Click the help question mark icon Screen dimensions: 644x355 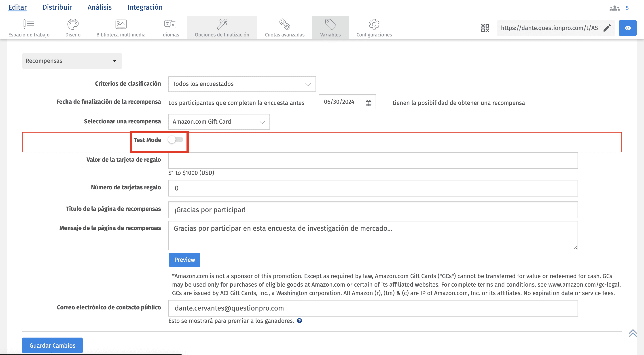click(x=299, y=321)
